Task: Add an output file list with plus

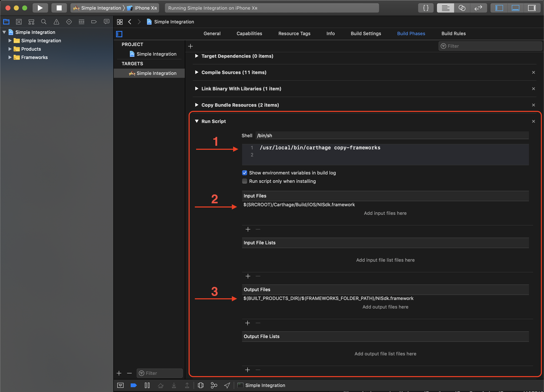Action: pyautogui.click(x=248, y=370)
